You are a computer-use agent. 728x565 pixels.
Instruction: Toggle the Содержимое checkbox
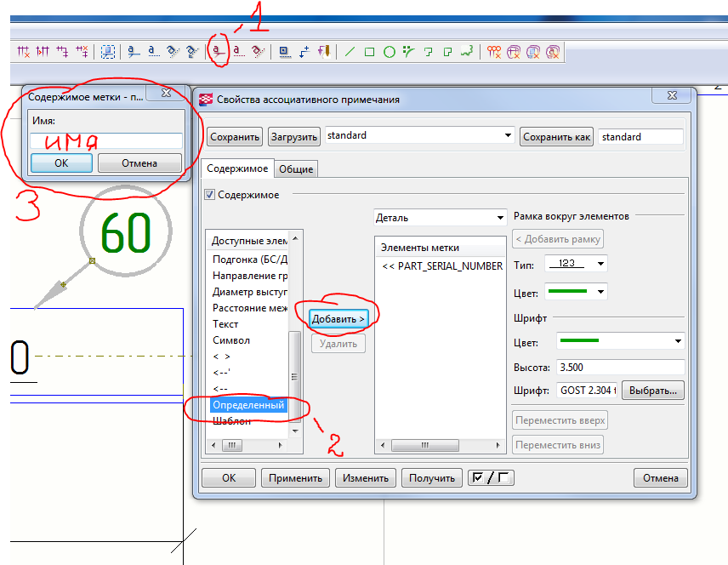click(210, 195)
